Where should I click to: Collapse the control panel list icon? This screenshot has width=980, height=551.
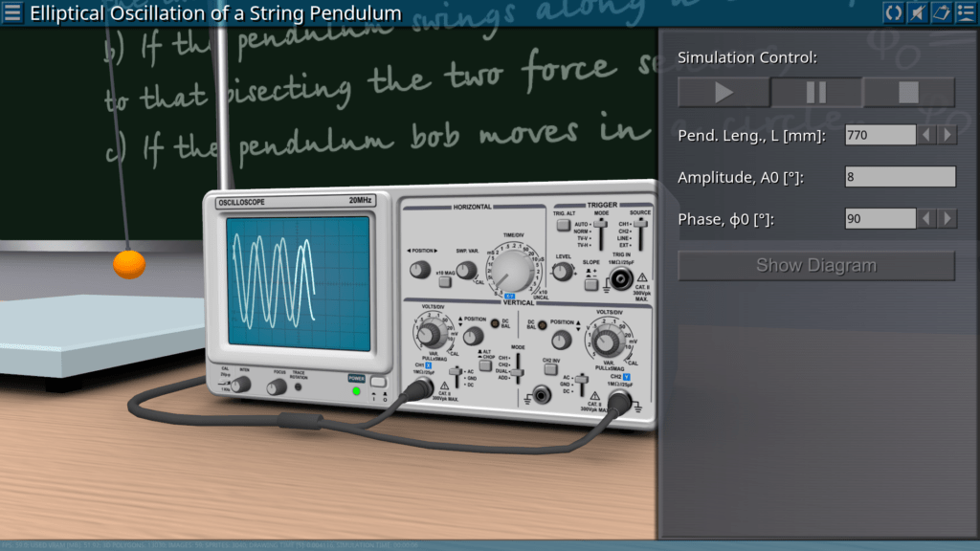(x=965, y=12)
